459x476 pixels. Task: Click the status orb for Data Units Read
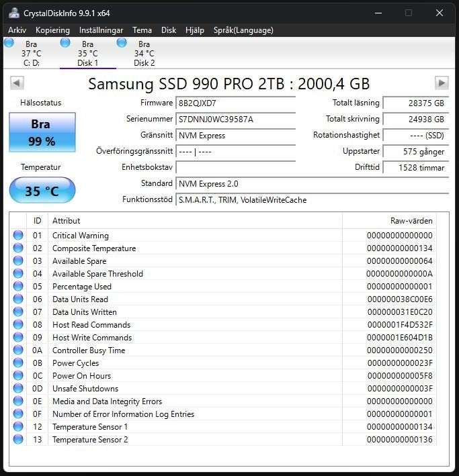[x=18, y=299]
